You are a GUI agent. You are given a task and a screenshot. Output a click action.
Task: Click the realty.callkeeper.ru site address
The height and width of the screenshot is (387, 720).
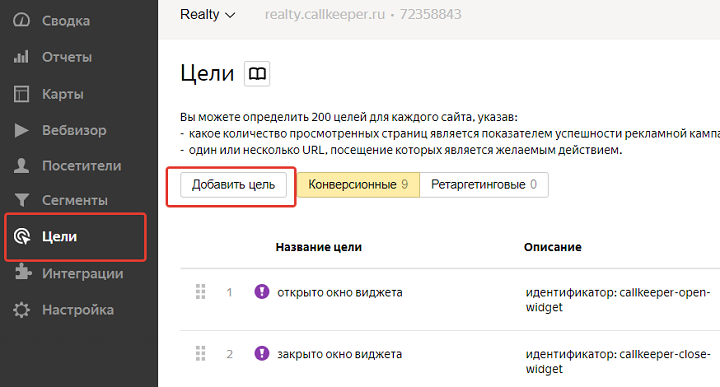(x=325, y=15)
